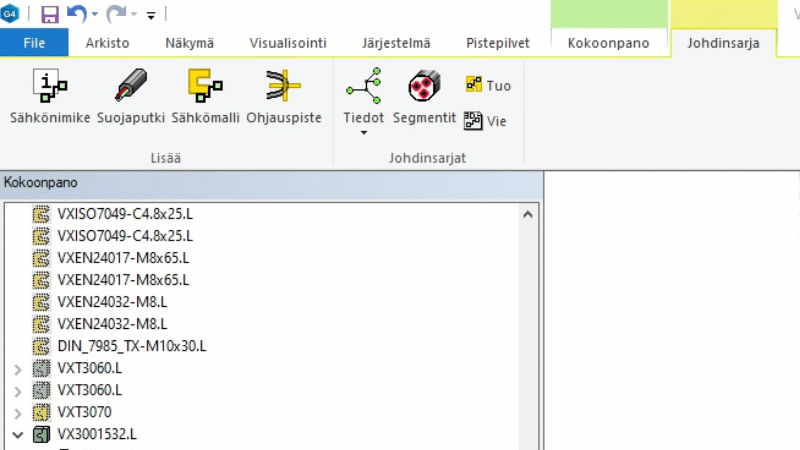Image resolution: width=800 pixels, height=450 pixels.
Task: Click the G4 application logo icon
Action: (10, 13)
